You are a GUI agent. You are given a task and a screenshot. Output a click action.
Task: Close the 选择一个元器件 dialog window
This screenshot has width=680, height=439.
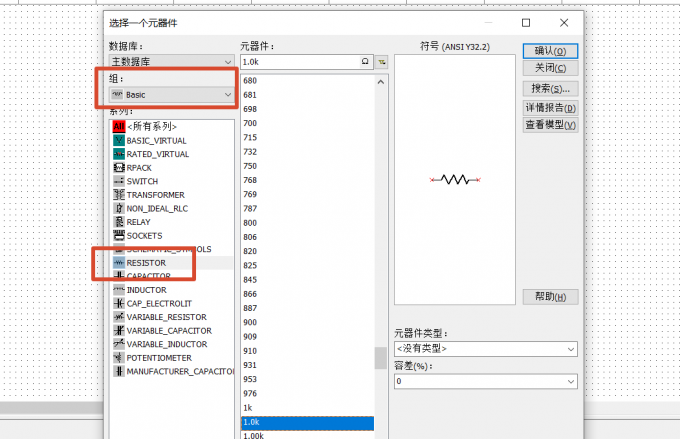coord(564,23)
